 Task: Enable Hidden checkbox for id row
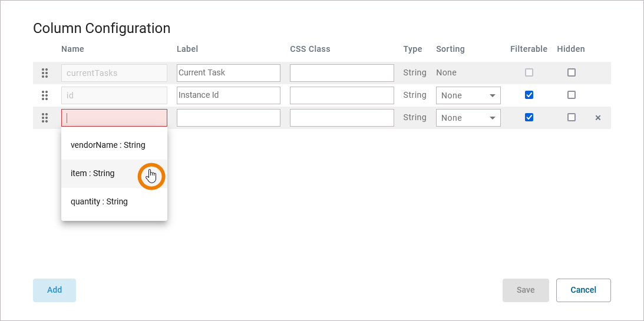tap(572, 95)
